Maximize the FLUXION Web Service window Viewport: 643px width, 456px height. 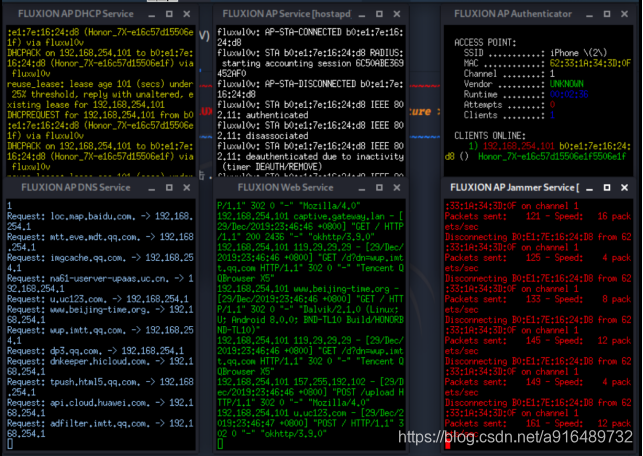coord(379,187)
